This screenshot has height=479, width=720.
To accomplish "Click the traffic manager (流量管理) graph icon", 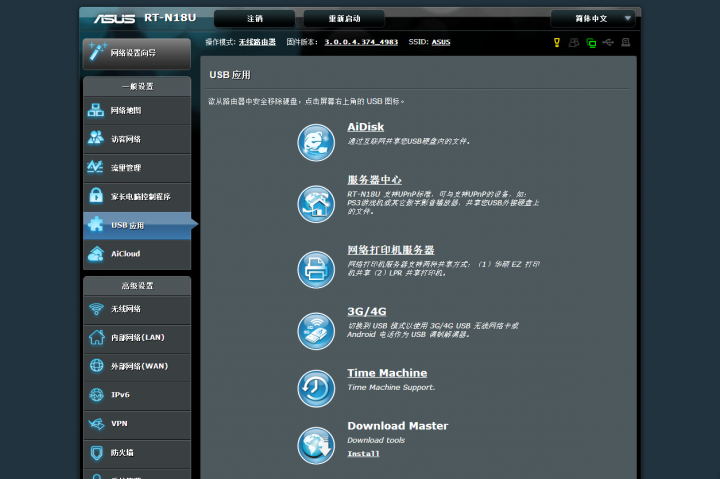I will (96, 167).
